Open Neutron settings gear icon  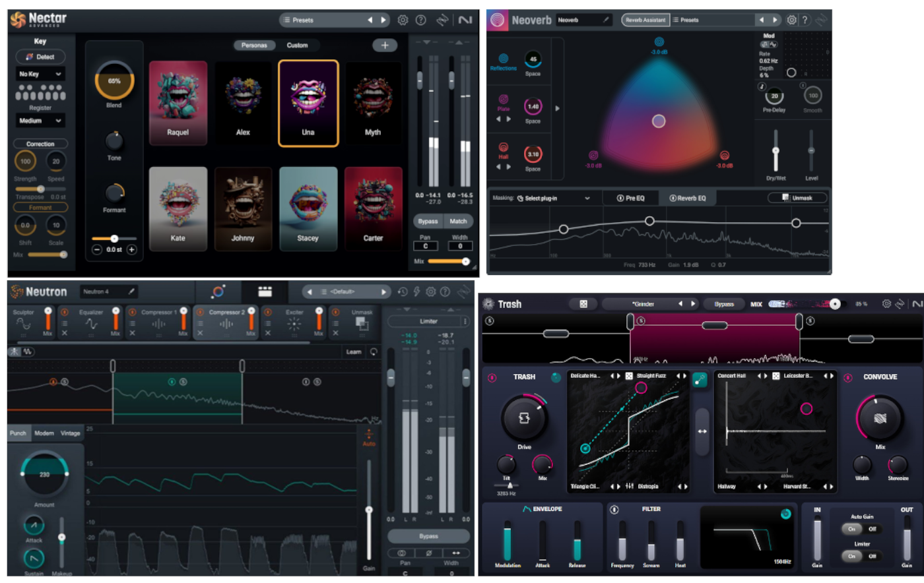click(x=431, y=291)
